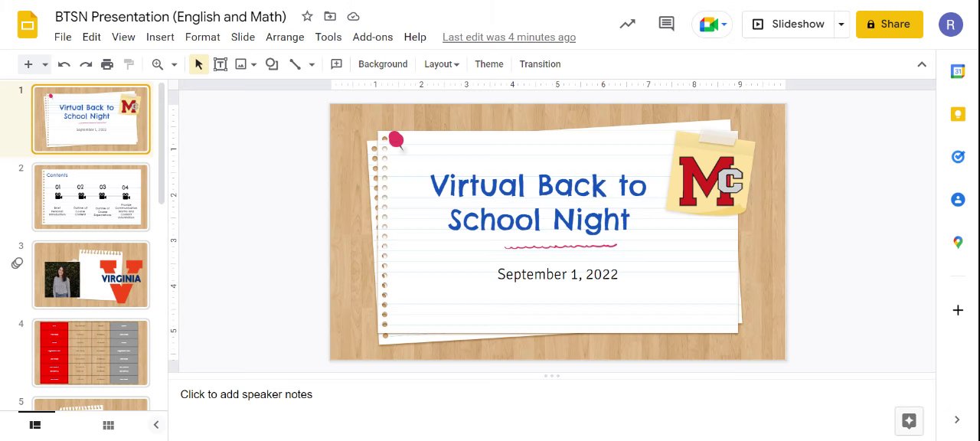Open the Theme panel
This screenshot has width=980, height=441.
[489, 64]
